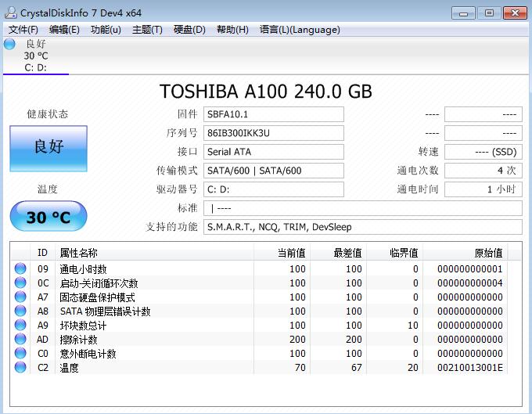The width and height of the screenshot is (532, 414).
Task: Click the status orb for row AD
Action: 20,339
